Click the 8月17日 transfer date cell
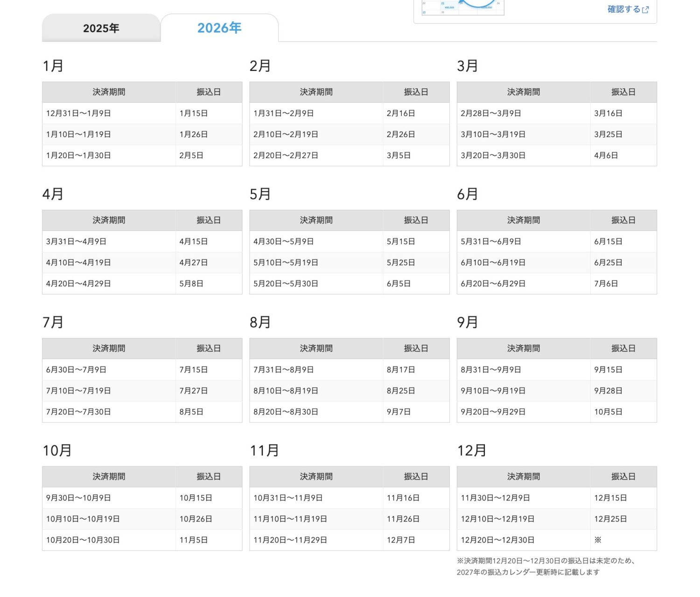The height and width of the screenshot is (597, 700). tap(400, 370)
